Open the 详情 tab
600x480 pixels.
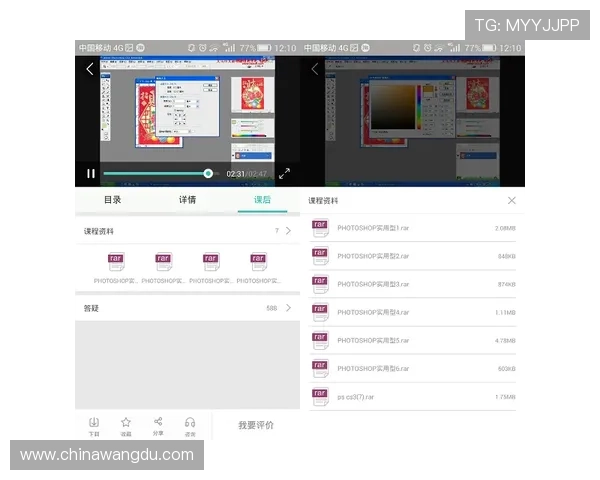[x=187, y=200]
